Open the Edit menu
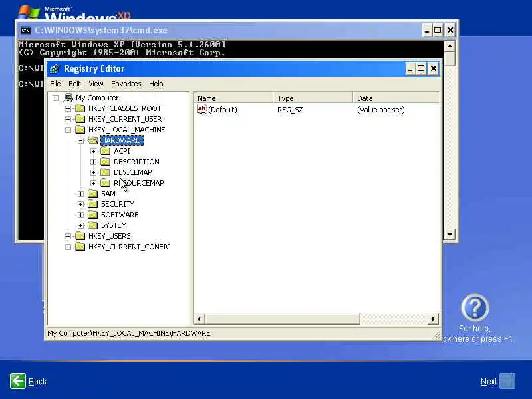The image size is (532, 399). pos(74,84)
